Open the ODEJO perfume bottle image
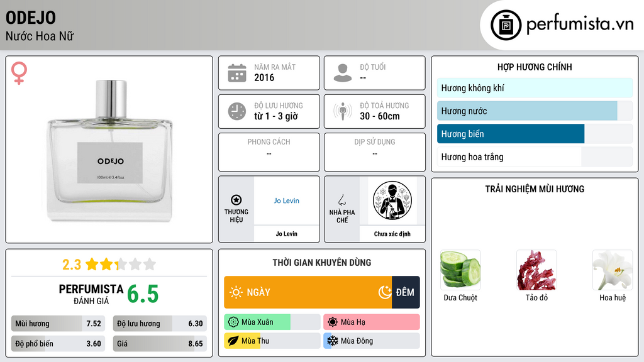This screenshot has width=644, height=362. [x=110, y=151]
